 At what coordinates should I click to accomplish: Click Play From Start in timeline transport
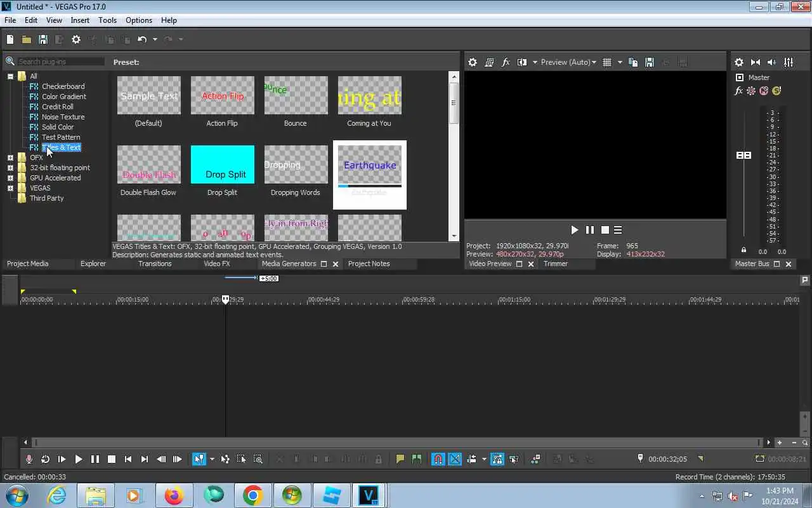point(62,459)
